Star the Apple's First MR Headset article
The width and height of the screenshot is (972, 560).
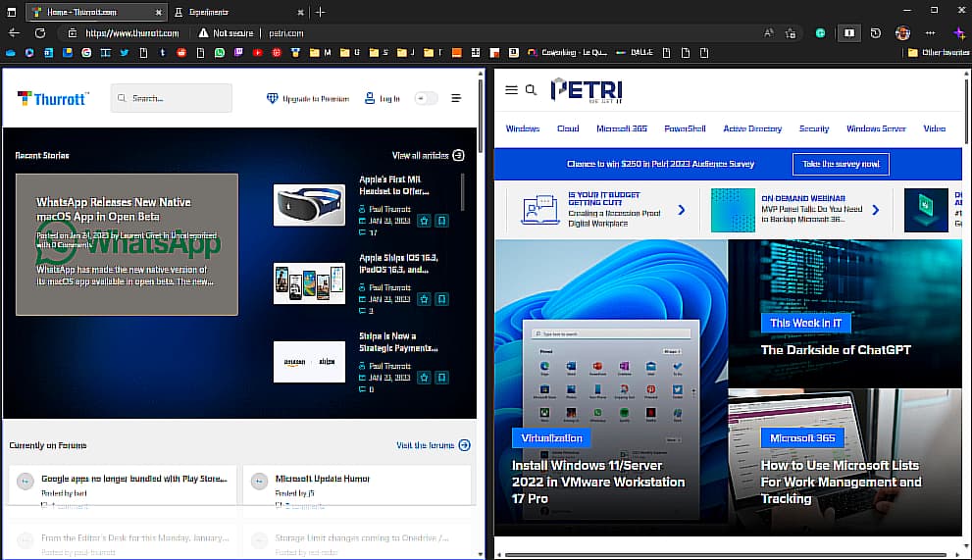point(424,220)
